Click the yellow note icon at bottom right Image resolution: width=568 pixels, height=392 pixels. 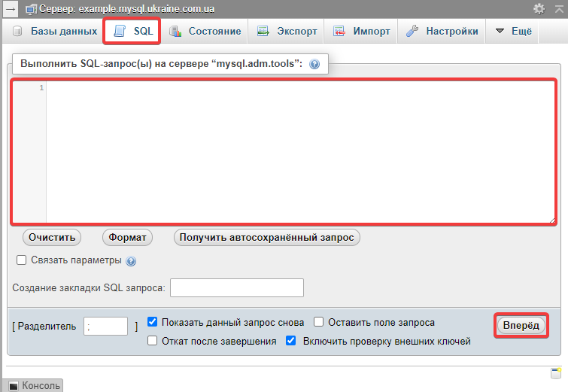tap(556, 373)
